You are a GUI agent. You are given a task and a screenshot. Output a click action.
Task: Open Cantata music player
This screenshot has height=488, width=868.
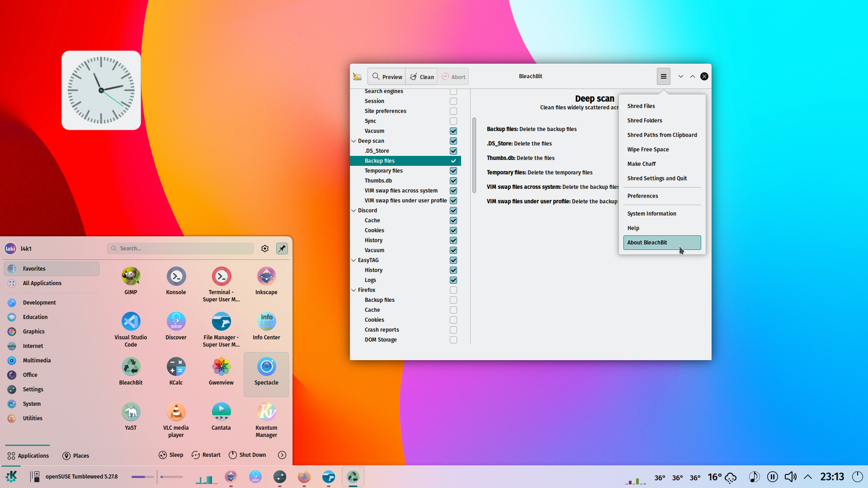[221, 417]
